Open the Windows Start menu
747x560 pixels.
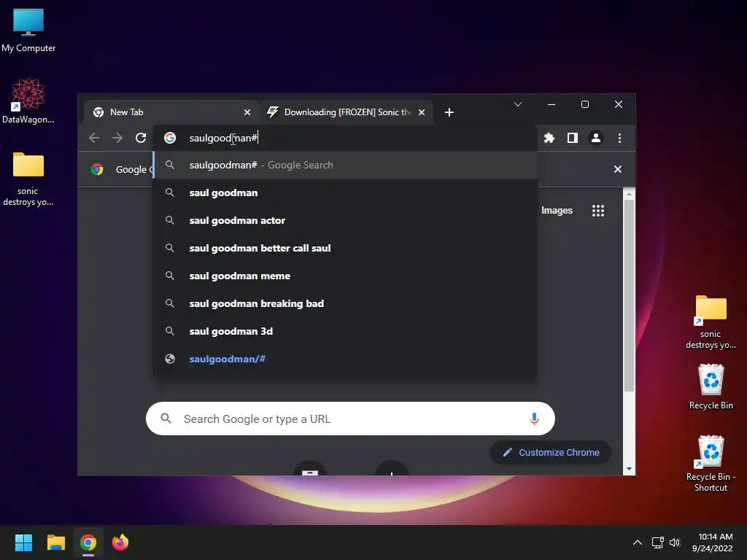[23, 542]
